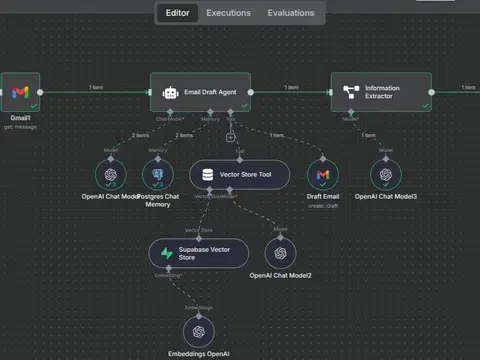Click the 'create: draft' subtitle
480x360 pixels.
pyautogui.click(x=323, y=206)
